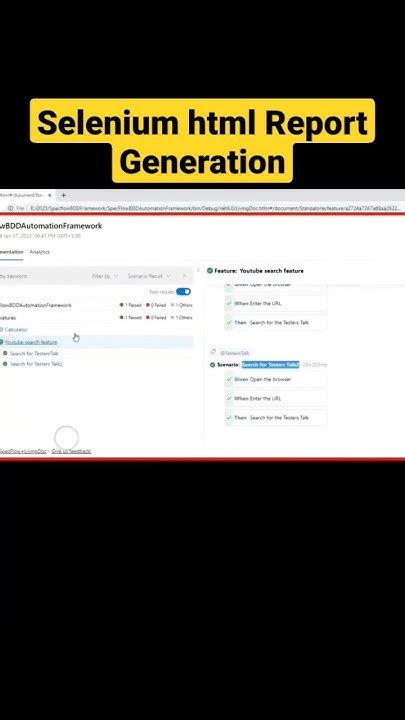Switch to the Analytics tab
The width and height of the screenshot is (405, 720).
click(x=39, y=252)
